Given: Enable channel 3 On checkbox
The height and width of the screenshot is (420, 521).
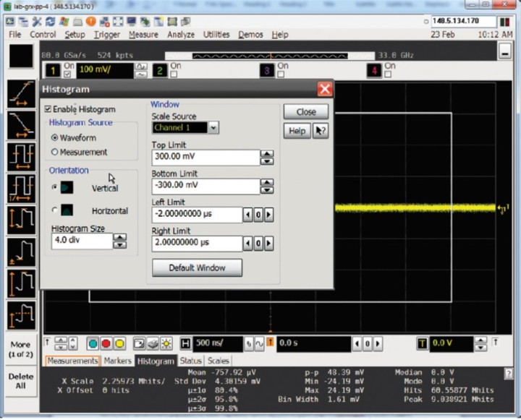Looking at the screenshot, I should tap(281, 74).
